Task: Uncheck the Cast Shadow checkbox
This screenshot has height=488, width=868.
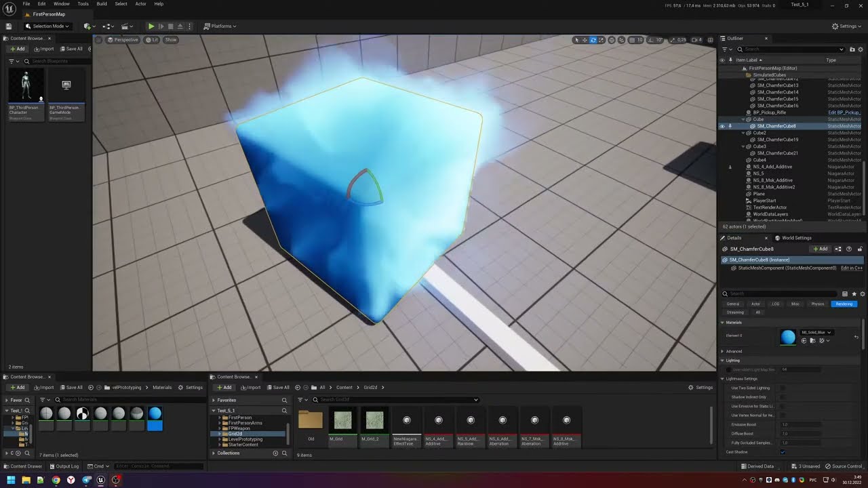Action: coord(783,452)
